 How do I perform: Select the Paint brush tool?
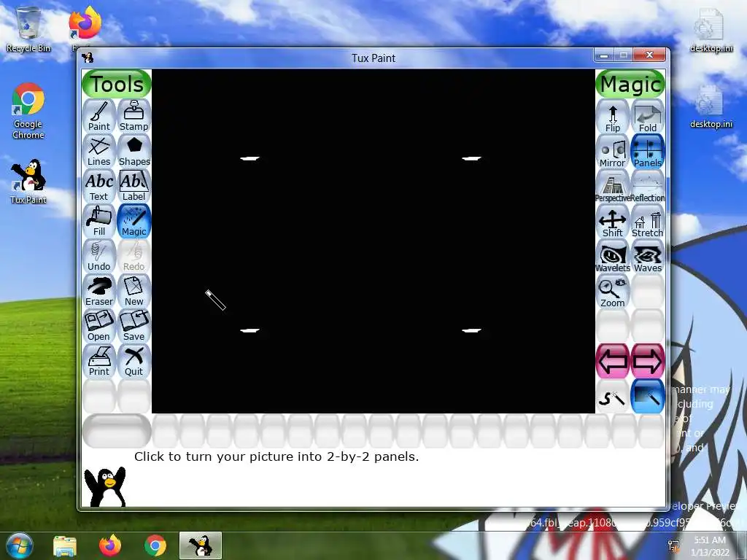tap(99, 116)
